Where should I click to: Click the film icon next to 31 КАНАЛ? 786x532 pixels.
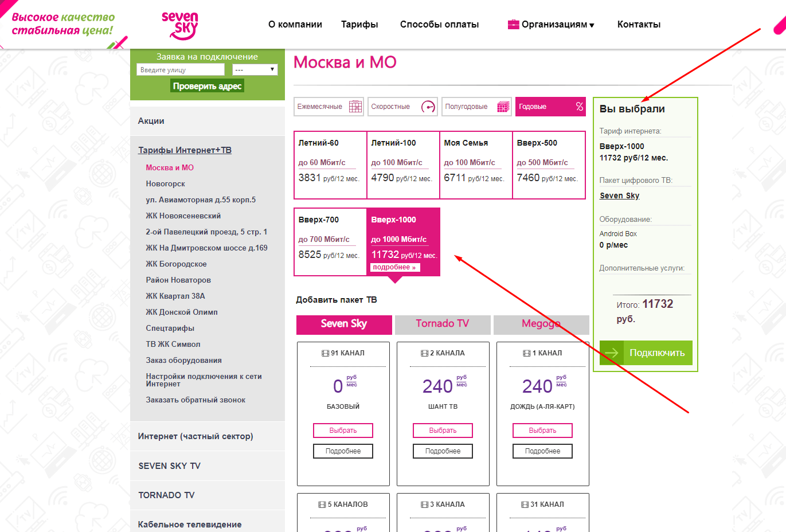pyautogui.click(x=525, y=504)
